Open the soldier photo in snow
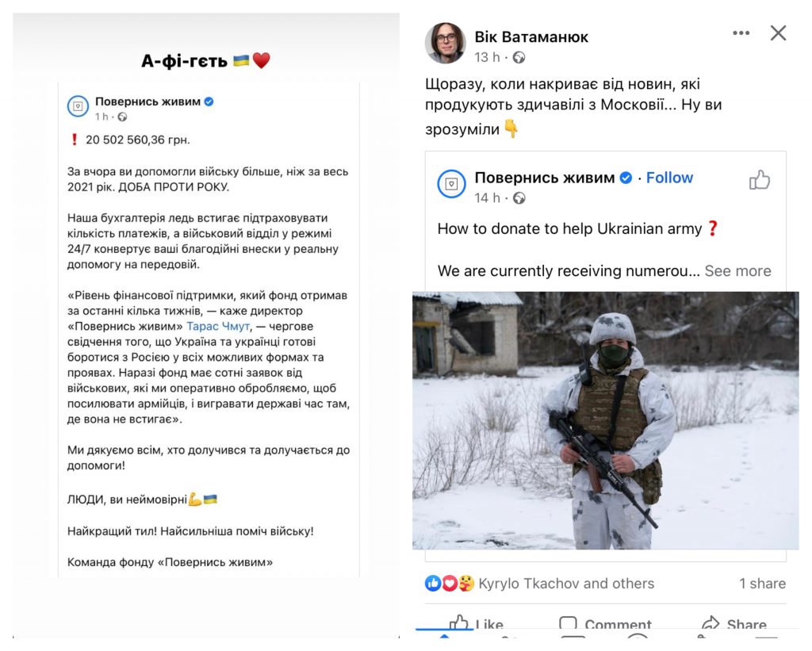This screenshot has width=812, height=651. [x=605, y=420]
